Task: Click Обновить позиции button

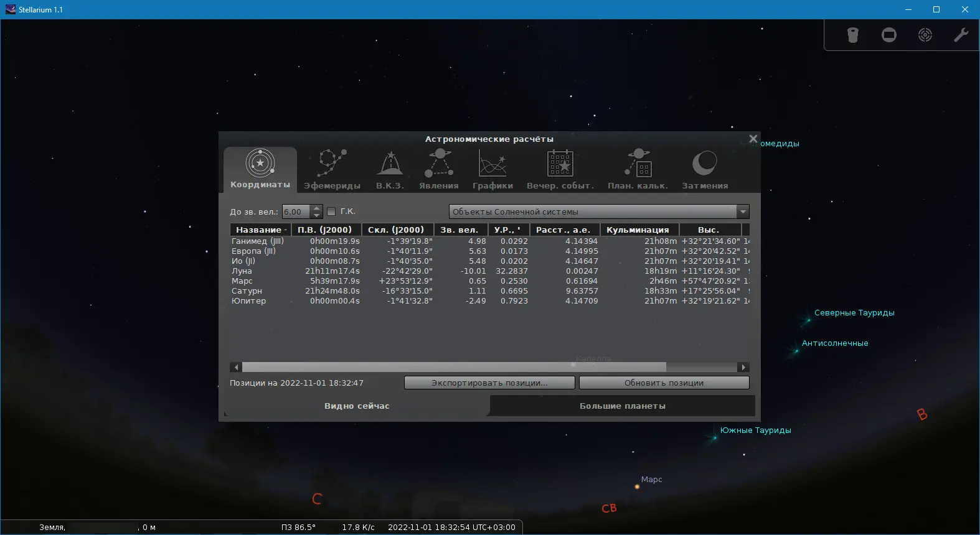Action: coord(664,383)
